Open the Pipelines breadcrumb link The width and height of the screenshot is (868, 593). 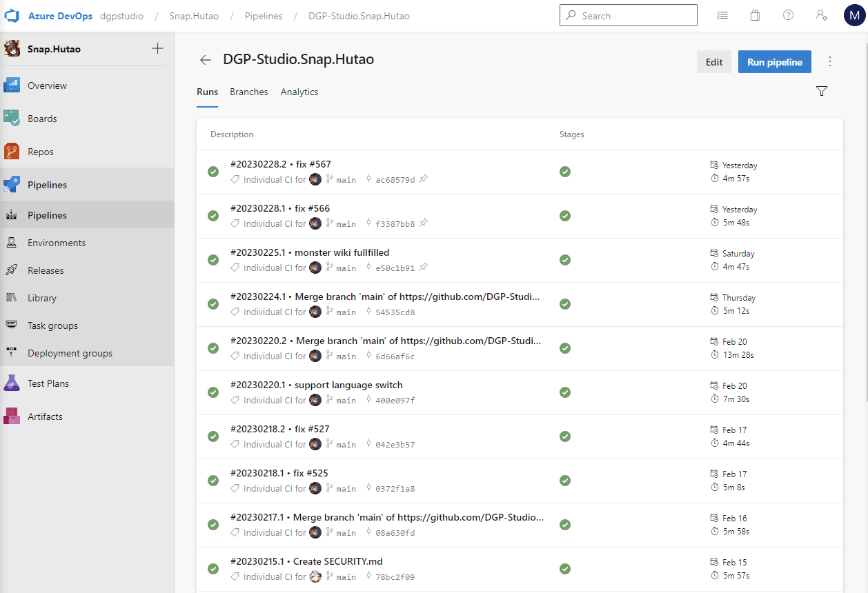point(264,16)
